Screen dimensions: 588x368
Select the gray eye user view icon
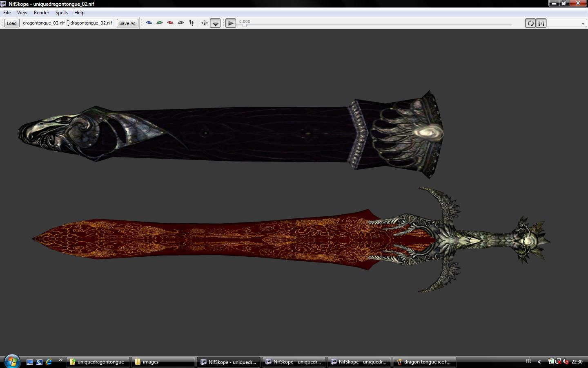[x=181, y=23]
